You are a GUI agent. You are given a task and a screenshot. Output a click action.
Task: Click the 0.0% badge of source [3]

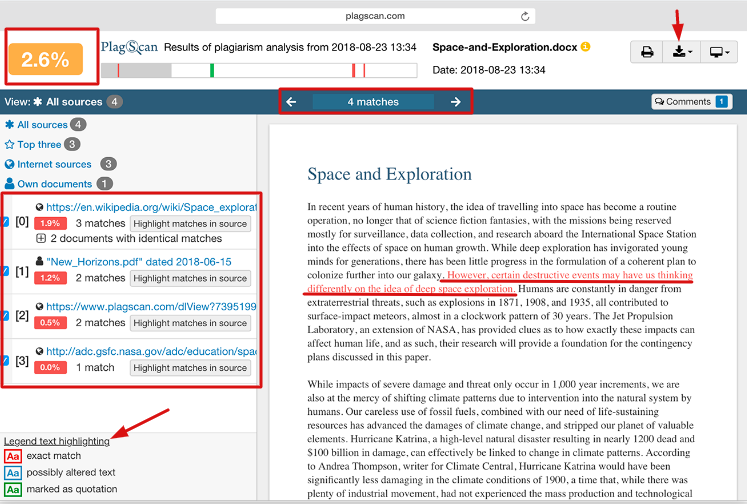click(x=50, y=367)
